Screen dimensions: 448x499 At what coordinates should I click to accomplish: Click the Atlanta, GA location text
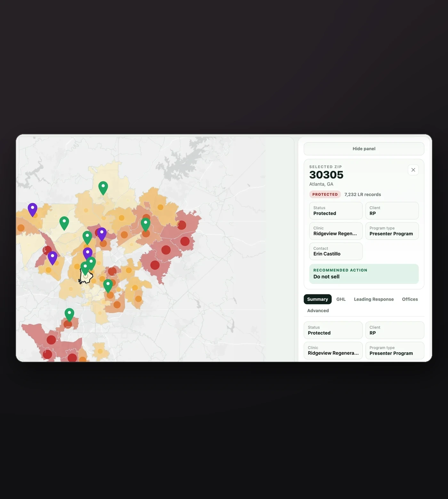click(321, 184)
